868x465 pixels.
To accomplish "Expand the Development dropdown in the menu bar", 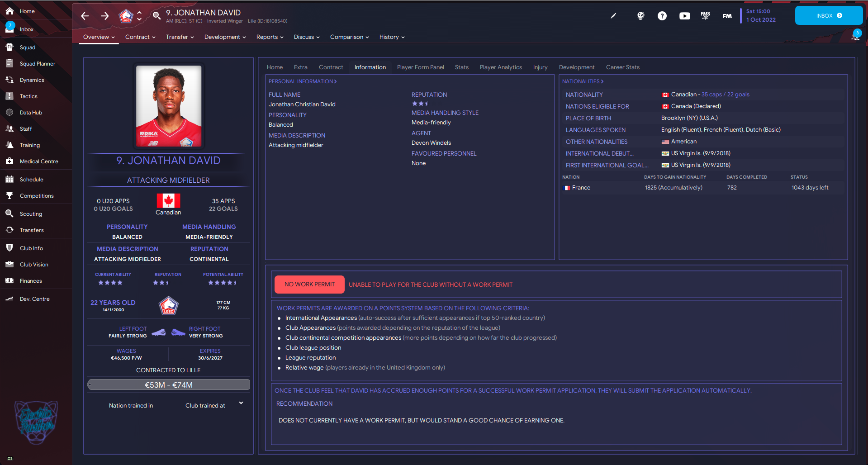I will click(225, 37).
